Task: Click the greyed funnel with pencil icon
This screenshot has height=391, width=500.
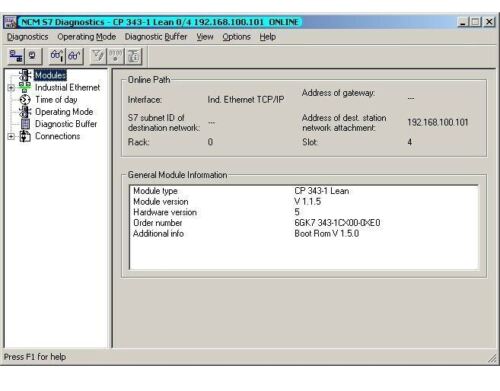Action: pyautogui.click(x=98, y=56)
